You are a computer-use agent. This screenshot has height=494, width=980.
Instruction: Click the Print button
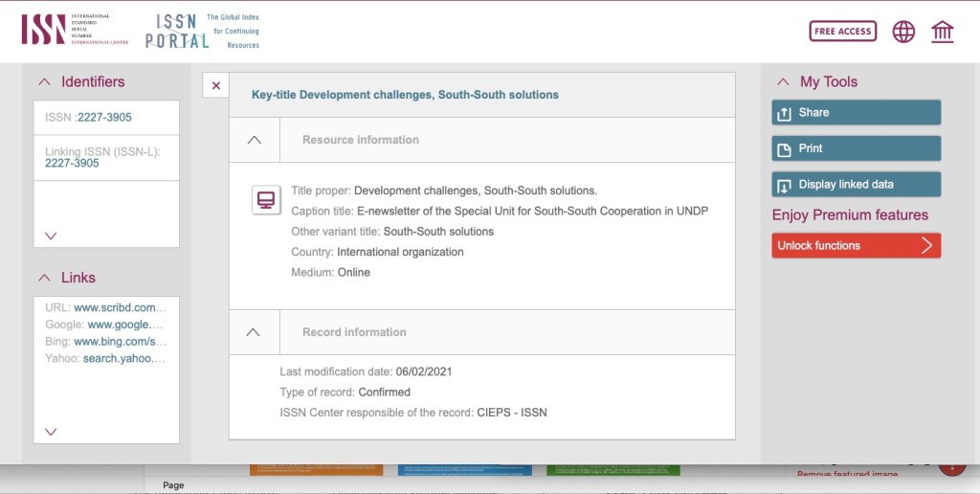856,148
